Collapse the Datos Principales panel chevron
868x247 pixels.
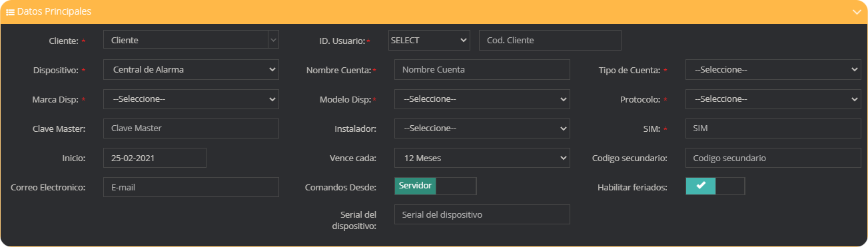point(857,12)
